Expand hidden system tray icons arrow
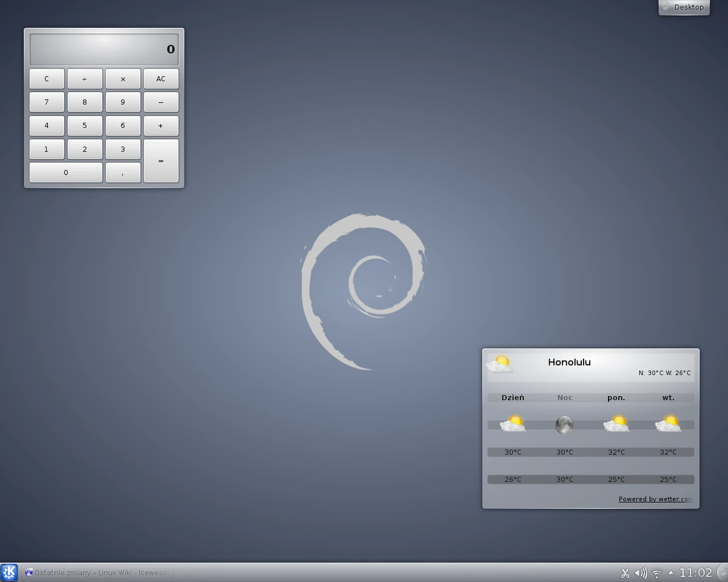 672,572
